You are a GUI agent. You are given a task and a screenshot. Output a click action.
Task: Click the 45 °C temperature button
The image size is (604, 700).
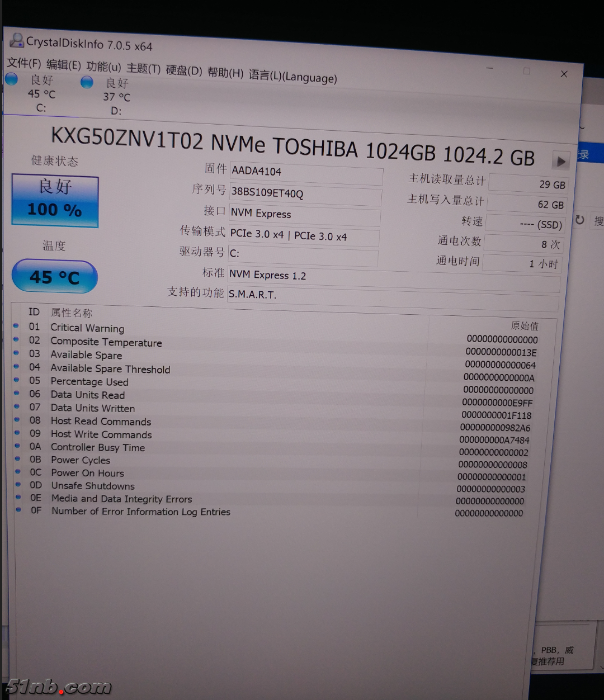54,277
